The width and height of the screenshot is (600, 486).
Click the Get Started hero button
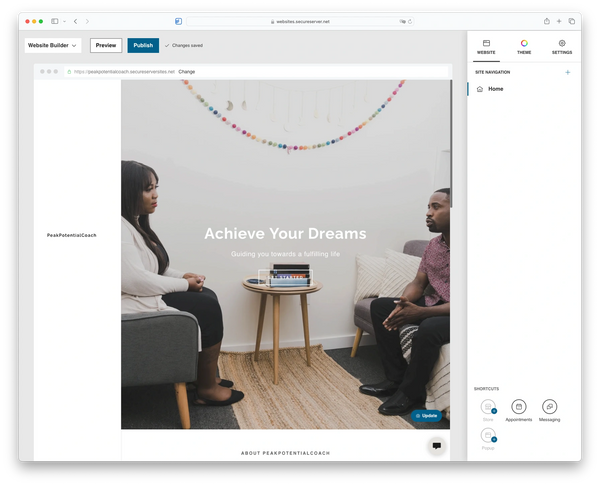(285, 277)
